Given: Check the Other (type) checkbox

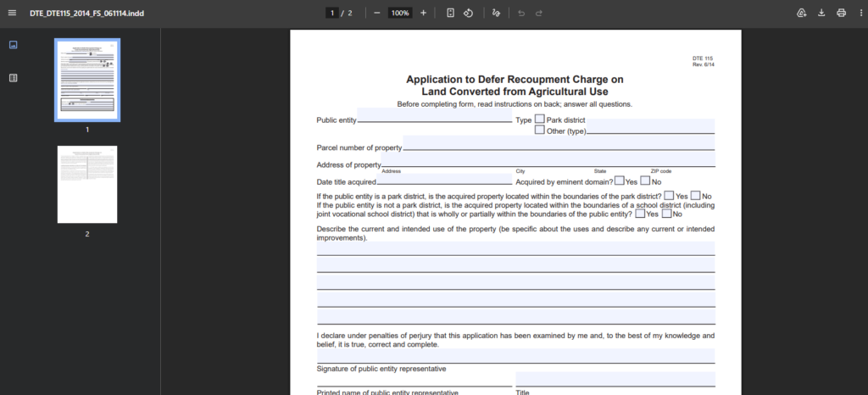Looking at the screenshot, I should (x=540, y=131).
